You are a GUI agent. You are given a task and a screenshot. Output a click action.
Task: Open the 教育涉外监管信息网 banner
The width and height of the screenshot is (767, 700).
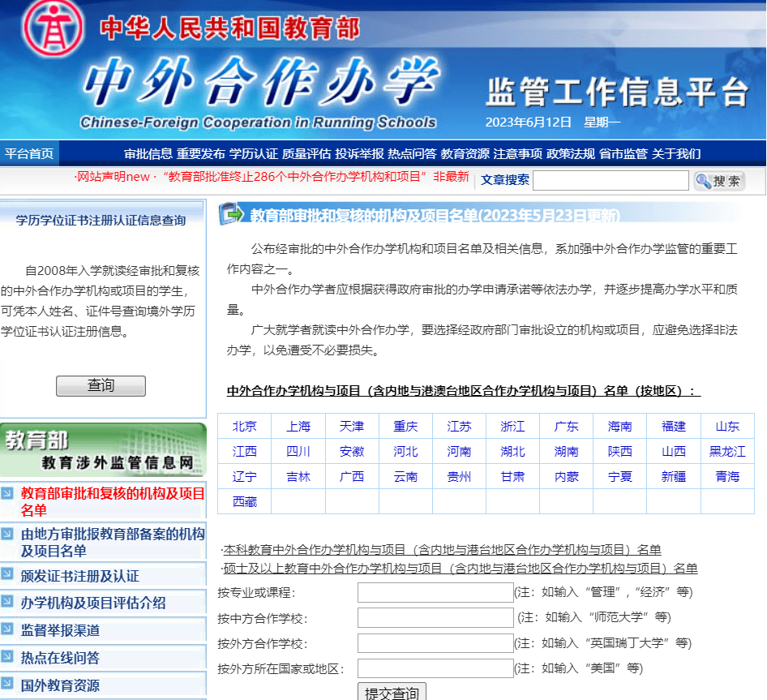(103, 450)
